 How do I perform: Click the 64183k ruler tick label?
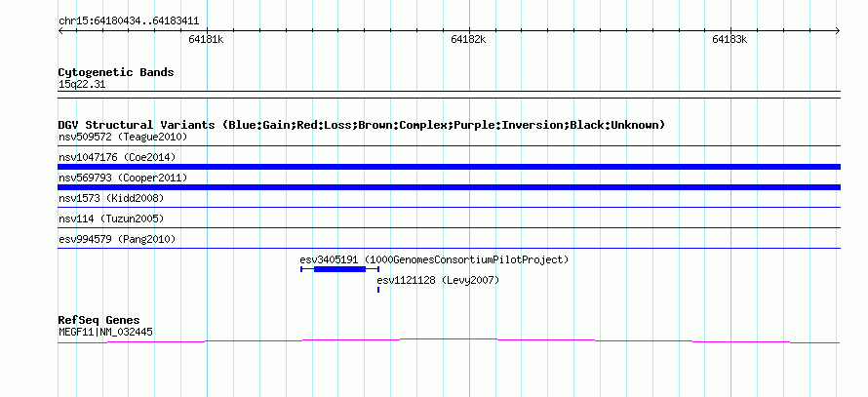(730, 39)
